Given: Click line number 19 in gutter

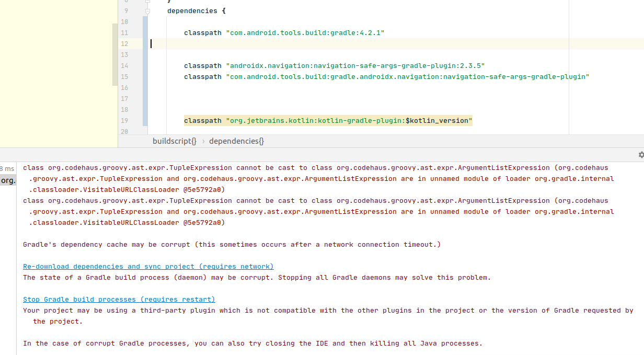Looking at the screenshot, I should coord(124,121).
